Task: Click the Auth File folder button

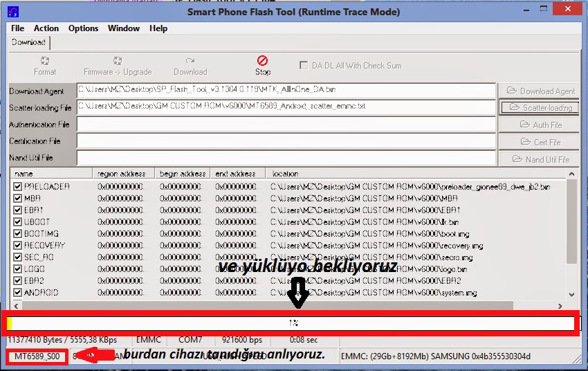Action: 540,125
